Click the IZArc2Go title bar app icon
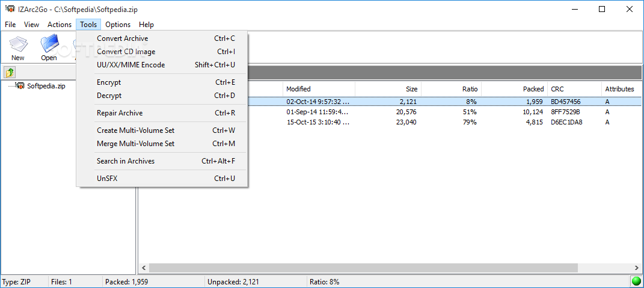This screenshot has height=288, width=644. point(10,8)
